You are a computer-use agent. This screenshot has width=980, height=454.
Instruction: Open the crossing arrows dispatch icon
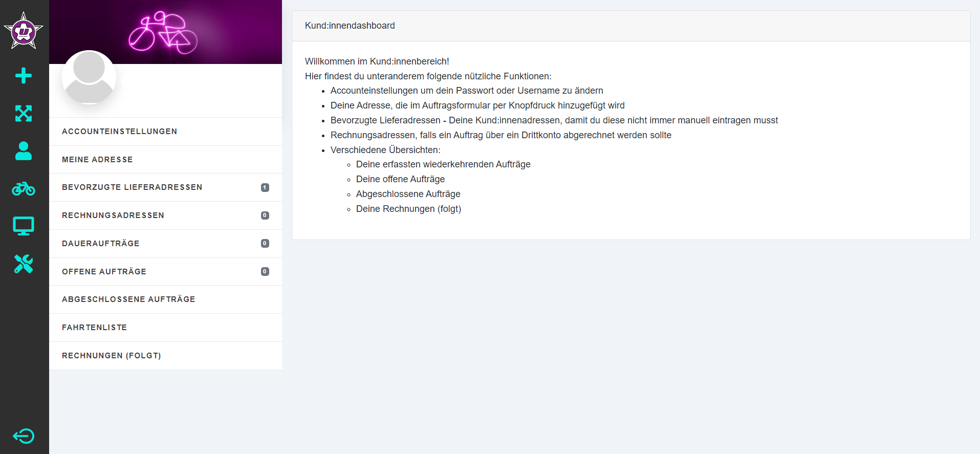(x=24, y=113)
